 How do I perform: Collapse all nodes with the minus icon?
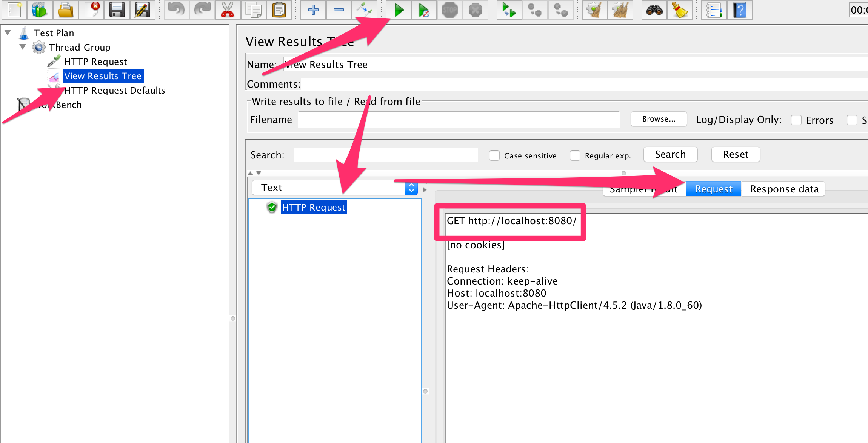point(339,10)
